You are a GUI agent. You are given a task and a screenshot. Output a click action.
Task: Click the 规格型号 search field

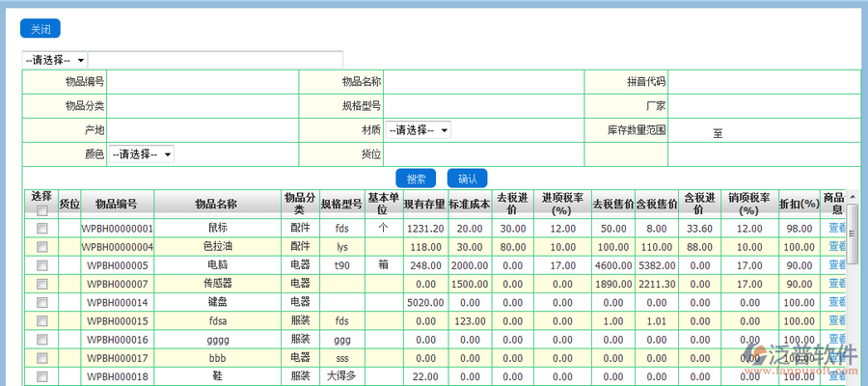click(484, 106)
